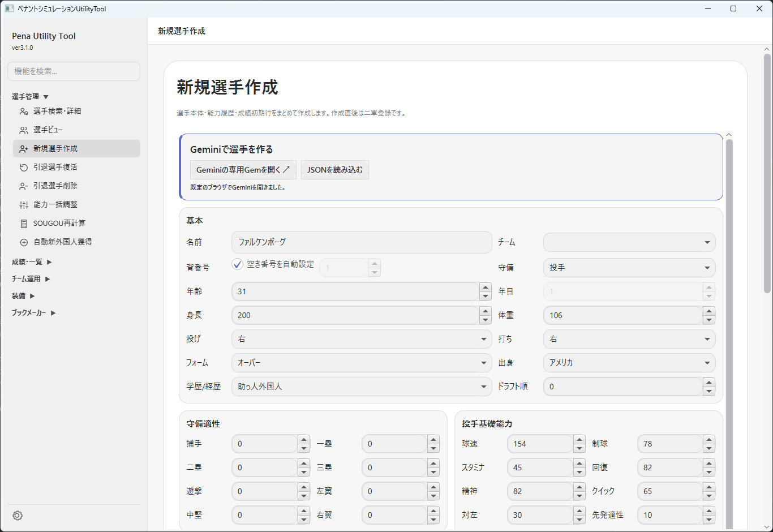Select SOUGOU再計算 in sidebar
This screenshot has height=532, width=773.
tap(76, 224)
